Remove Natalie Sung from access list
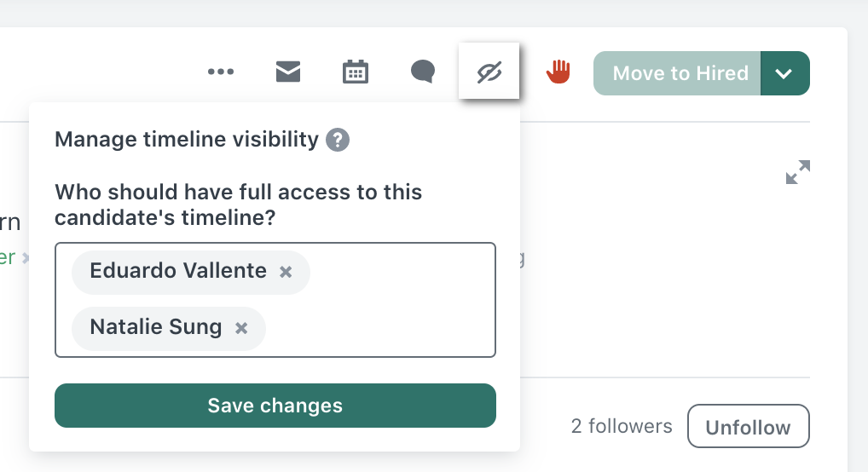The width and height of the screenshot is (868, 472). (x=241, y=328)
